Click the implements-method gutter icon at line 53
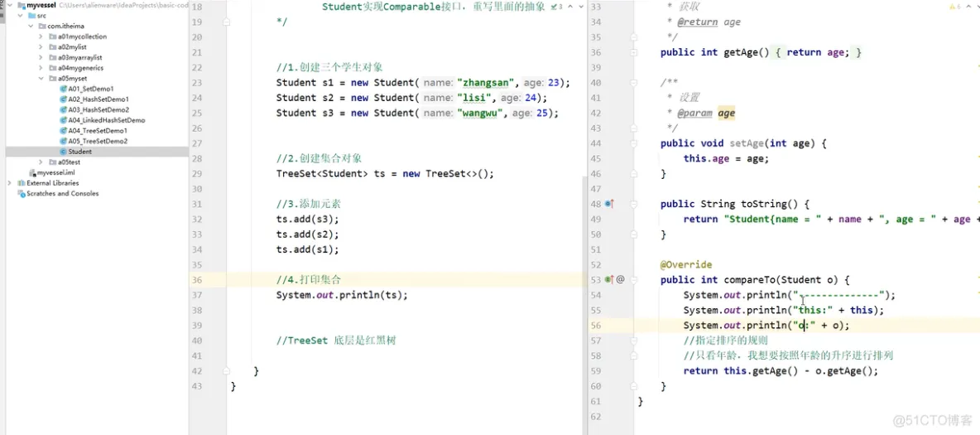 coord(610,280)
